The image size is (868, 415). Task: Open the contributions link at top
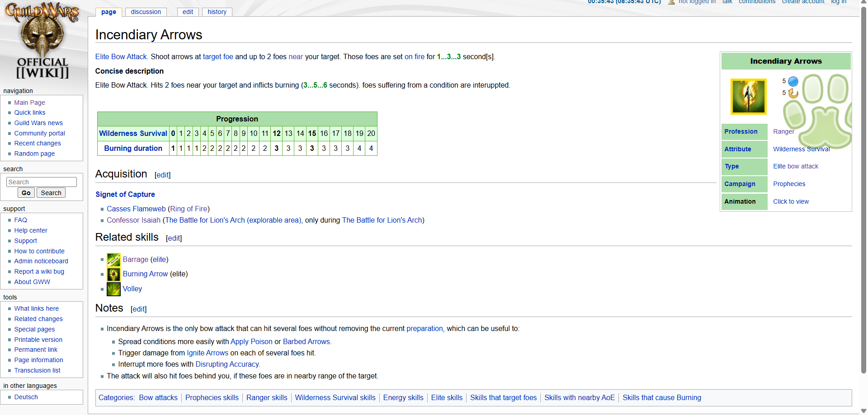click(757, 2)
